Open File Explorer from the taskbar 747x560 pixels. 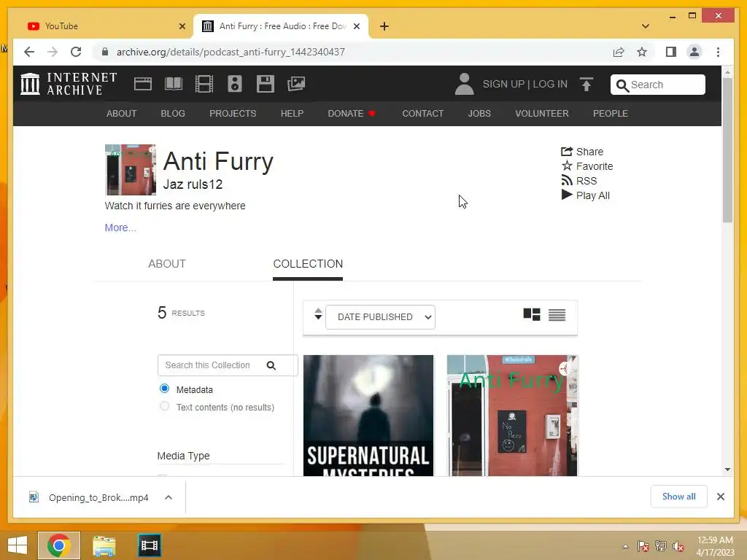point(104,545)
